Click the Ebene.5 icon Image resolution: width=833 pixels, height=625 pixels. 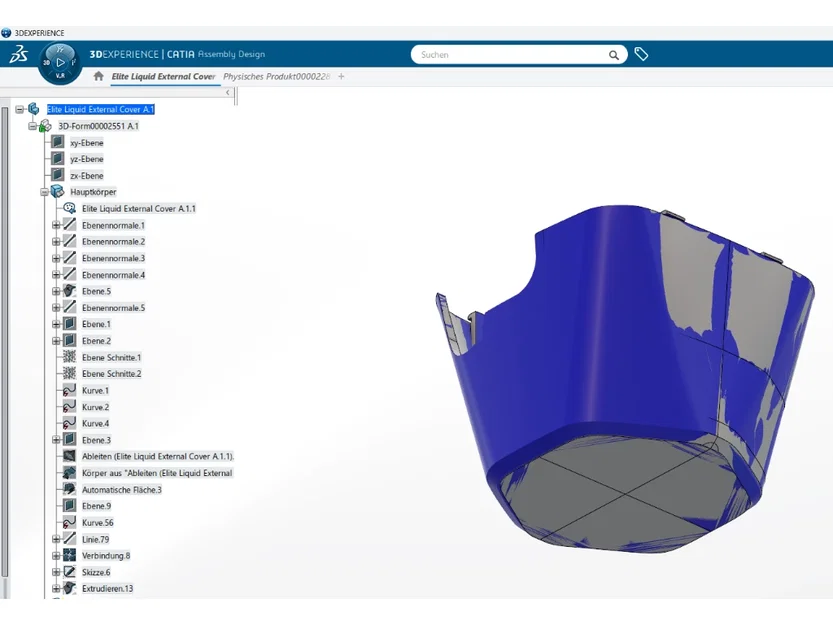click(x=70, y=291)
